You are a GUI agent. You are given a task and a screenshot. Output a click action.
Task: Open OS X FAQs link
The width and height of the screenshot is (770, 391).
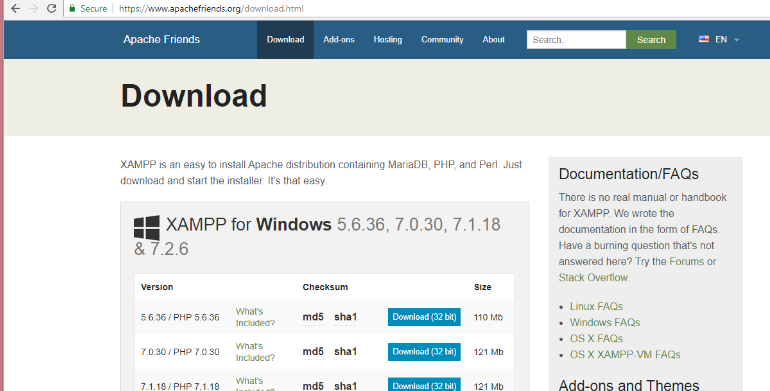[x=596, y=338]
